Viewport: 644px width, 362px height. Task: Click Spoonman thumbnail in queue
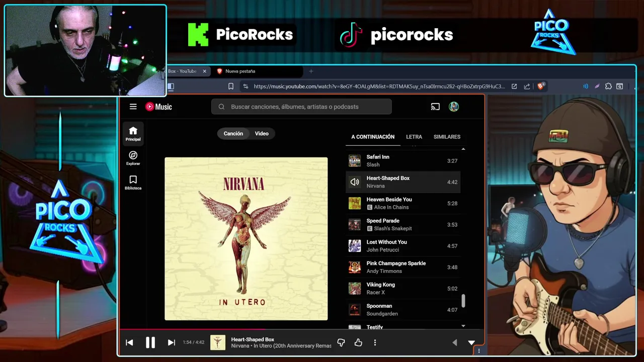[355, 310]
